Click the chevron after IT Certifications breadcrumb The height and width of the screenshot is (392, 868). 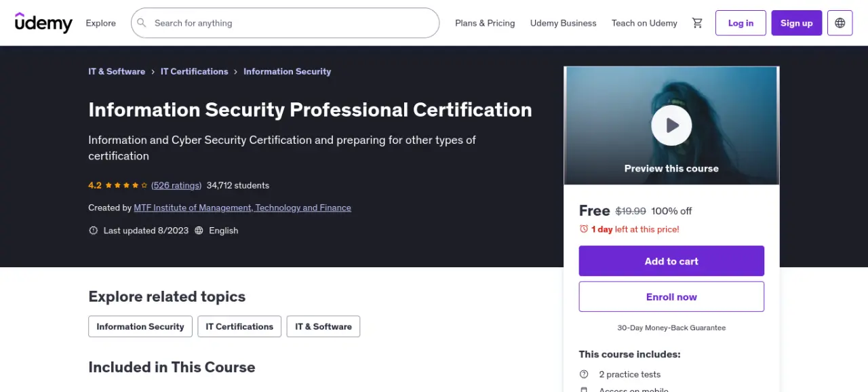click(236, 71)
